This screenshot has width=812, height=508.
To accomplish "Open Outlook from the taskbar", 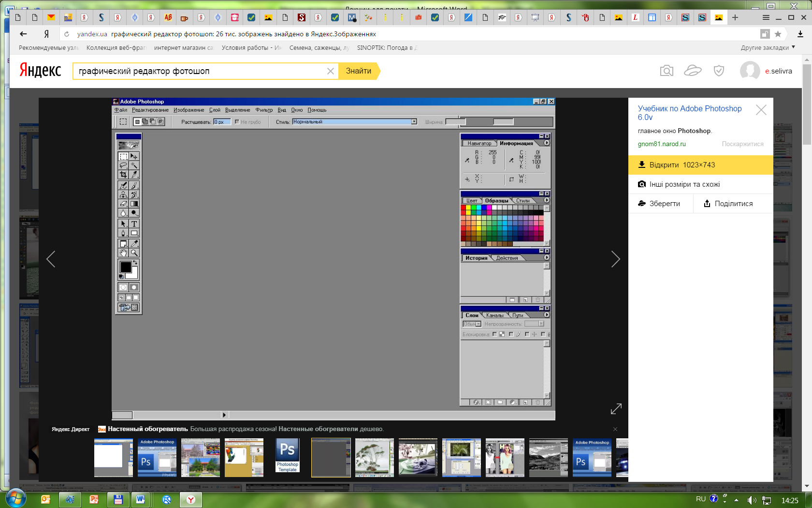I will tap(45, 499).
